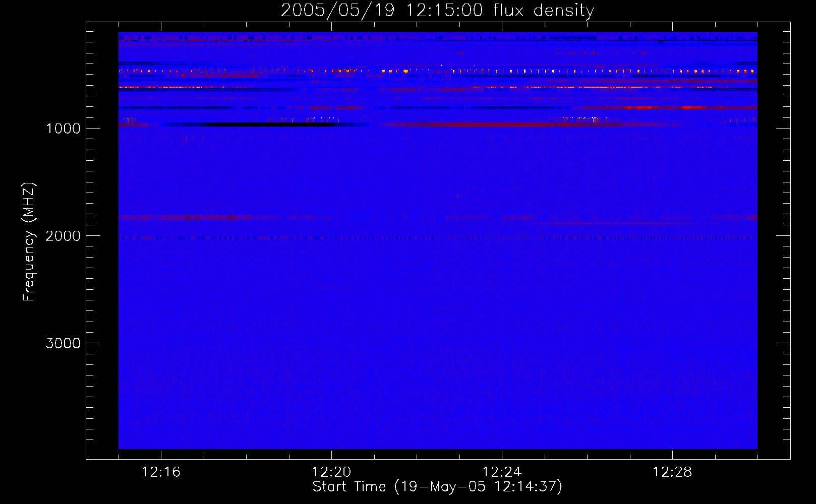Viewport: 816px width, 504px height.
Task: Click the 12:28 time tick label
Action: (x=672, y=472)
